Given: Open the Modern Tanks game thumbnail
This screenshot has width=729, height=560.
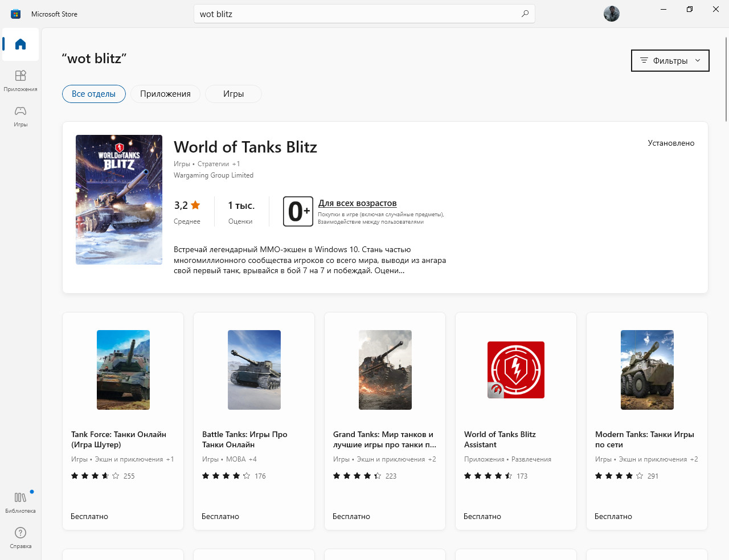Looking at the screenshot, I should [647, 370].
